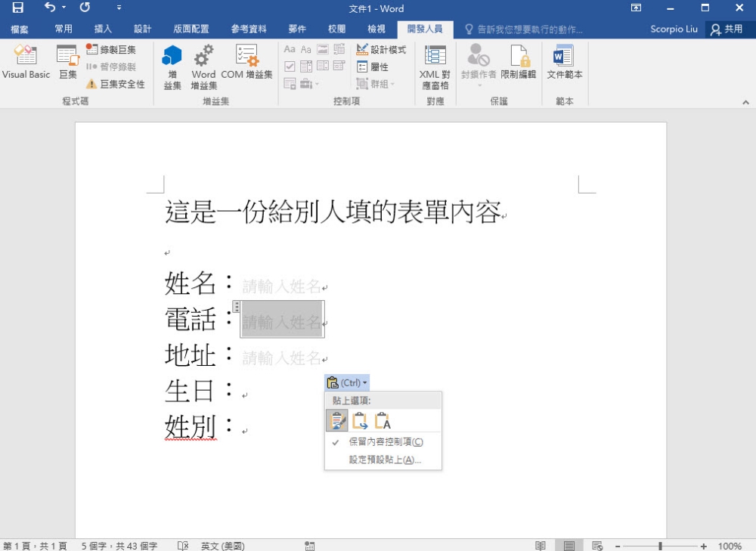756x551 pixels.
Task: Insert a repeating section content control
Action: [x=290, y=84]
